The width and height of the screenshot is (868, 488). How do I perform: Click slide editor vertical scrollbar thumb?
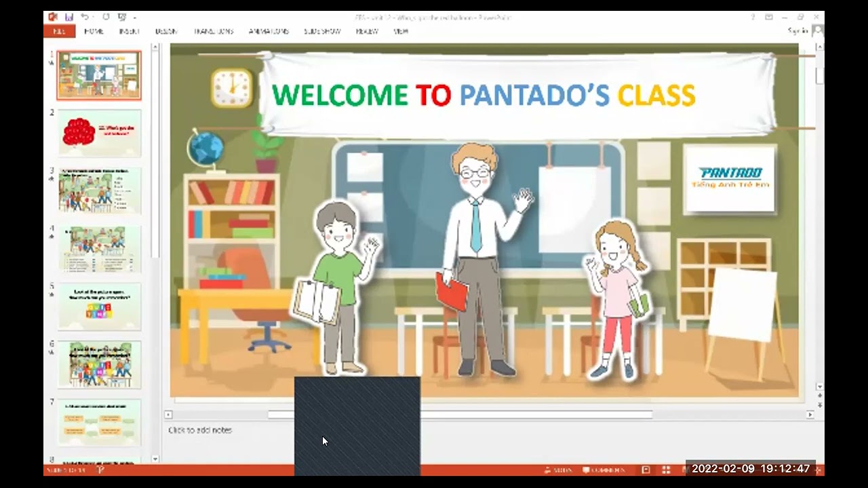(819, 75)
